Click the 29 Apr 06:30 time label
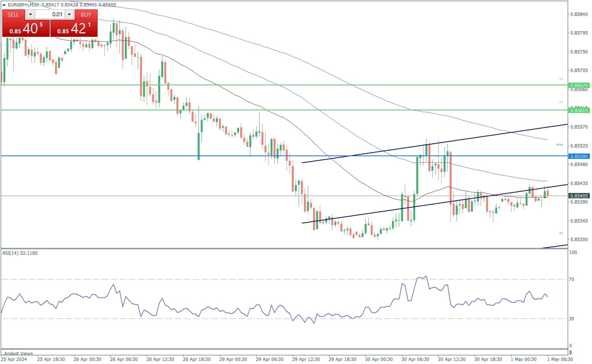This screenshot has height=364, width=592. pos(269,359)
